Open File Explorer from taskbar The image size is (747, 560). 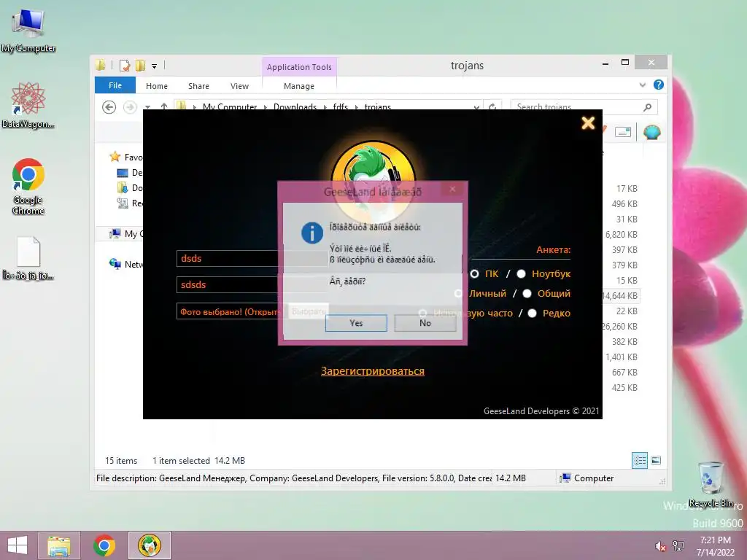59,545
